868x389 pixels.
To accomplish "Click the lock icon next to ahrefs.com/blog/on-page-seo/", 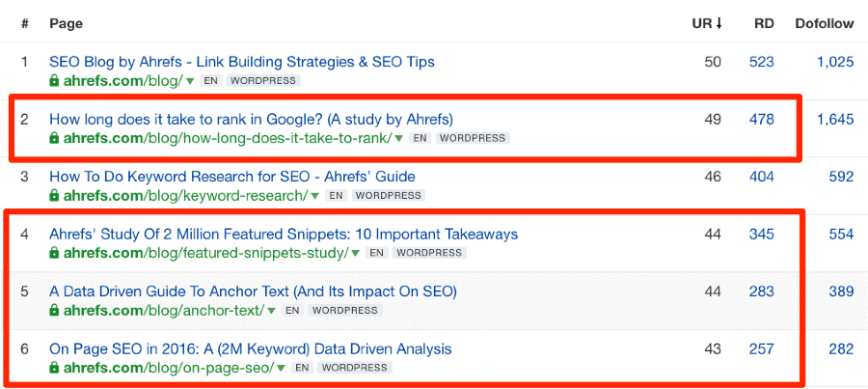I will click(55, 368).
